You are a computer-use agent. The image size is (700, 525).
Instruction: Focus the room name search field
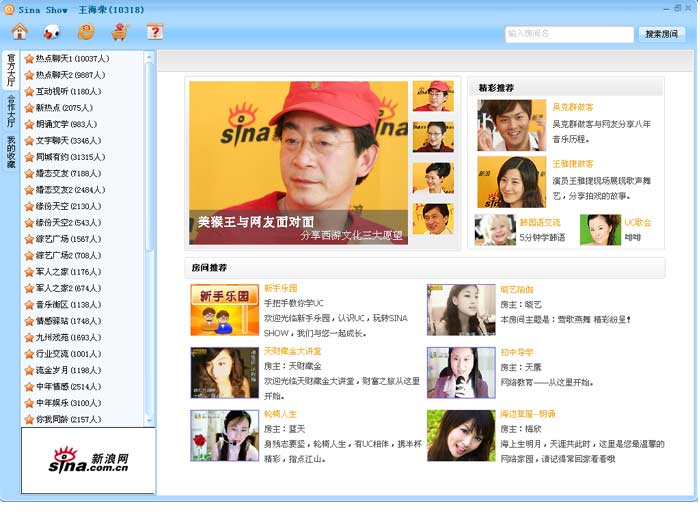[x=569, y=34]
